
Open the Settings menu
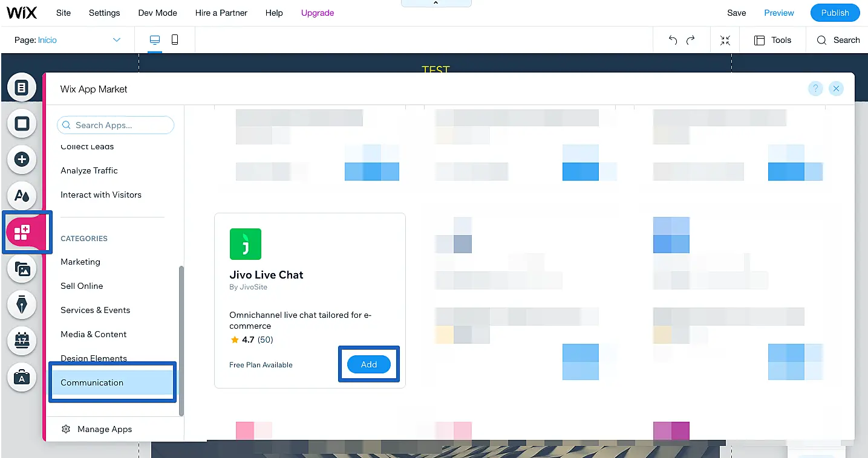pyautogui.click(x=104, y=13)
